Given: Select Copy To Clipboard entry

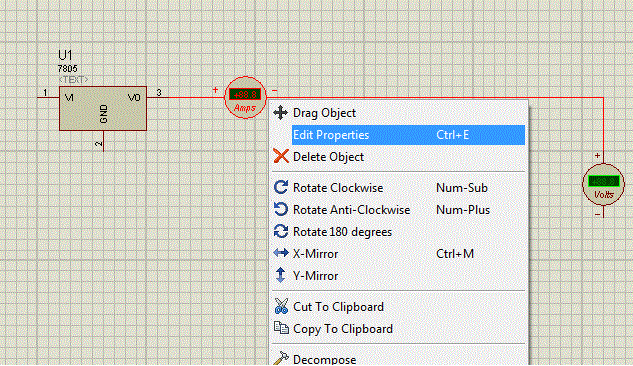Looking at the screenshot, I should (398, 329).
